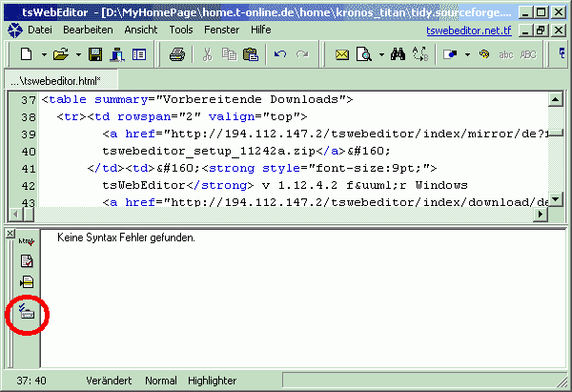Click the red-circled checklist tidy icon
This screenshot has height=392, width=572.
pos(27,313)
